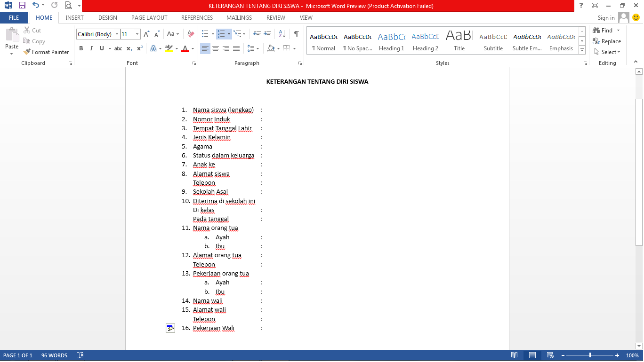Open Replace dialog from Editing group
The width and height of the screenshot is (644, 362).
point(607,41)
